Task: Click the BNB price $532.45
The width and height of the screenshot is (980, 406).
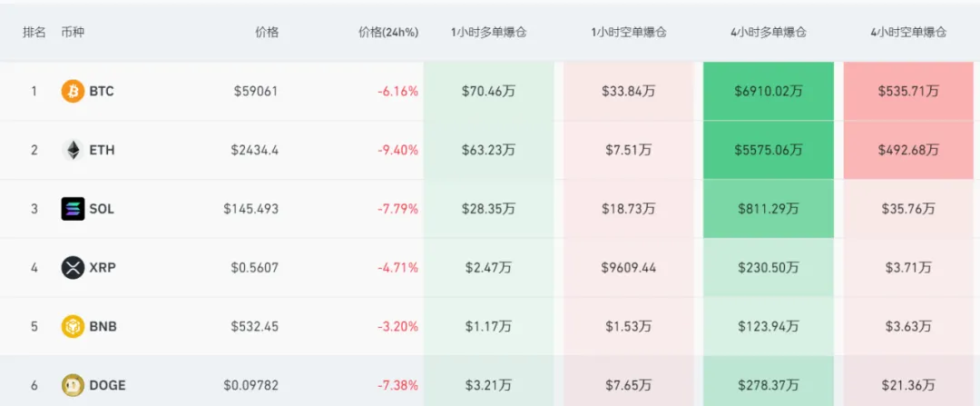Action: point(256,327)
